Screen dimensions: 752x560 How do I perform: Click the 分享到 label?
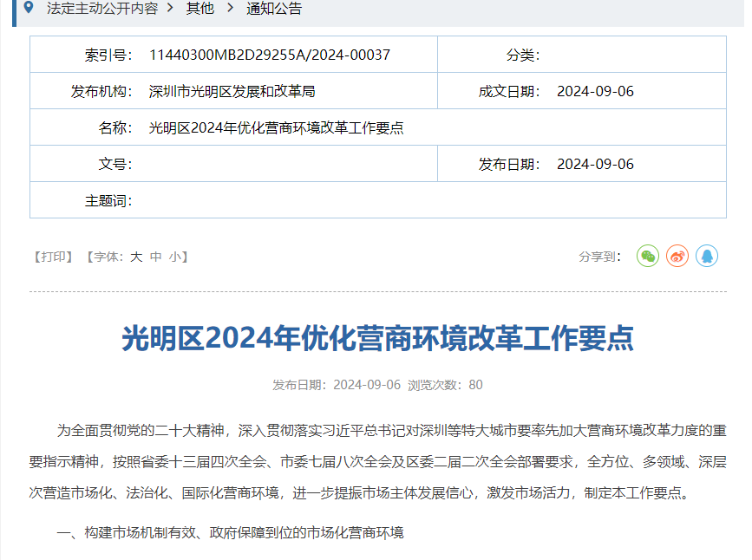600,257
